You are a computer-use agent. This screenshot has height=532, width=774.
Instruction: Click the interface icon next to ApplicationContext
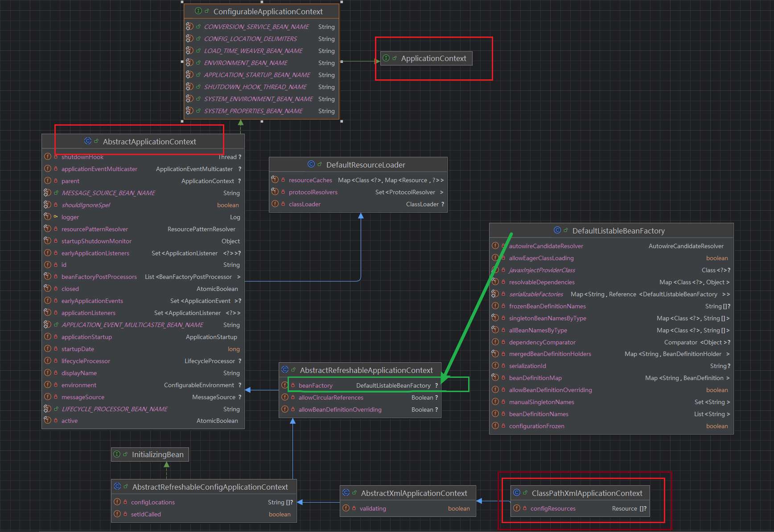(x=387, y=58)
